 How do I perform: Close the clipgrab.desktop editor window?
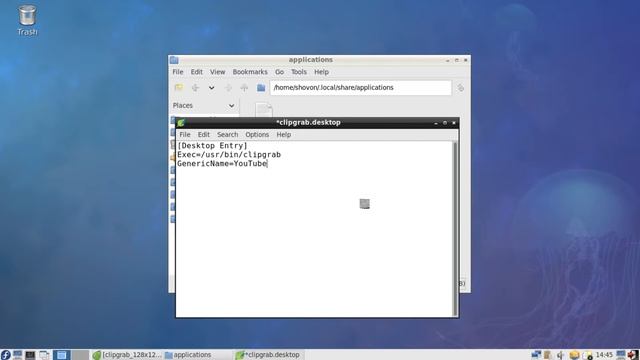[454, 123]
